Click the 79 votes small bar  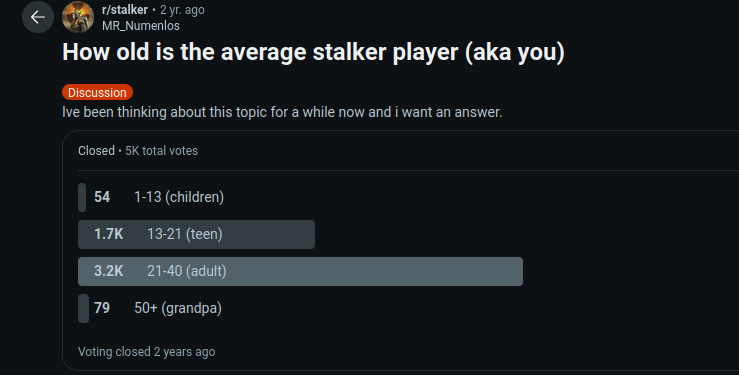pos(83,309)
